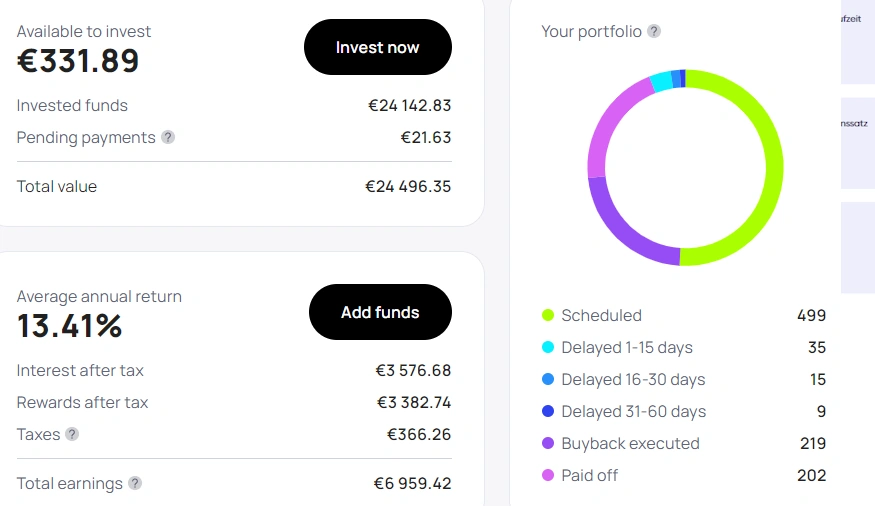Select the blue Delayed 16-30 days dot
The image size is (875, 506).
point(548,380)
